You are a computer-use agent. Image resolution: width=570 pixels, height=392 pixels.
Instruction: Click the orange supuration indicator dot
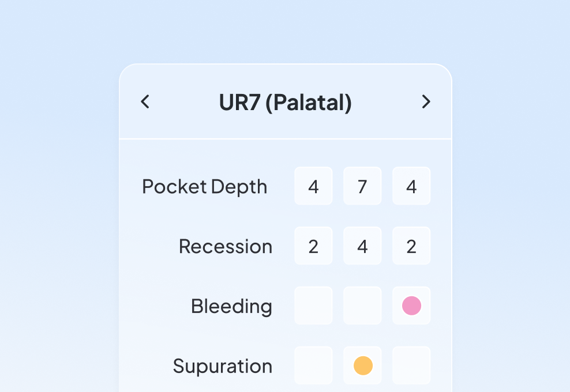[363, 365]
